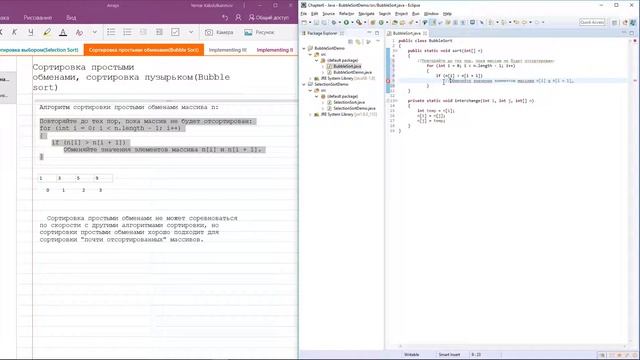Open Eclipse Edit menu
The image size is (640, 360).
314,14
